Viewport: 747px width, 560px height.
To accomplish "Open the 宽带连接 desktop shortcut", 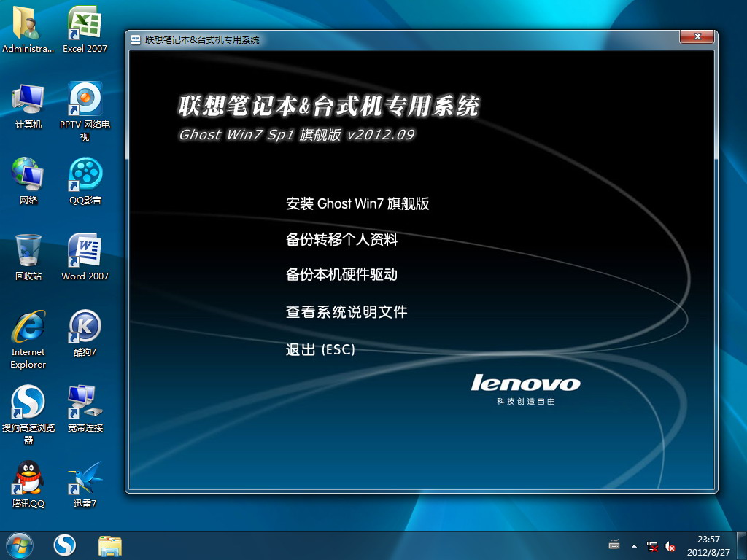I will (x=85, y=408).
